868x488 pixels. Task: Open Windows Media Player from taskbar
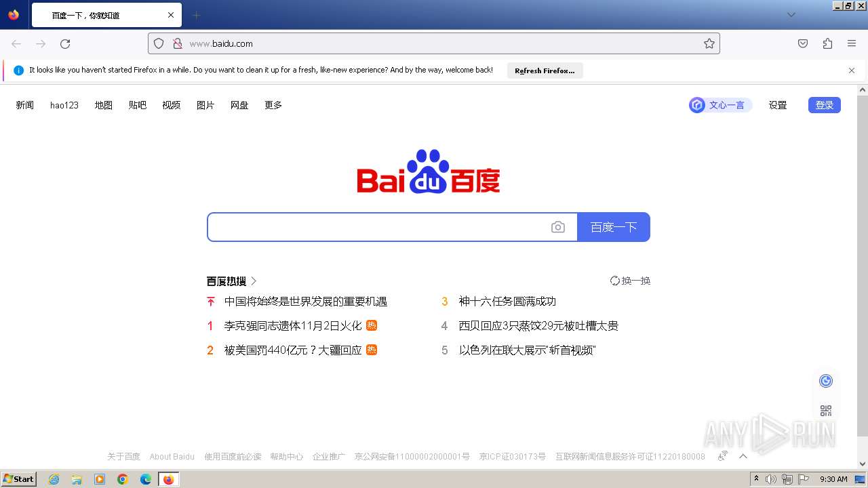tap(100, 479)
